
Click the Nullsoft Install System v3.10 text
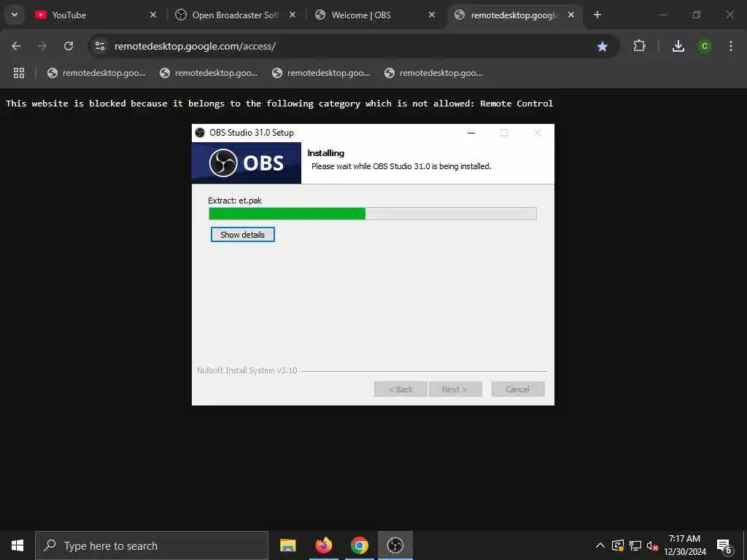[247, 370]
